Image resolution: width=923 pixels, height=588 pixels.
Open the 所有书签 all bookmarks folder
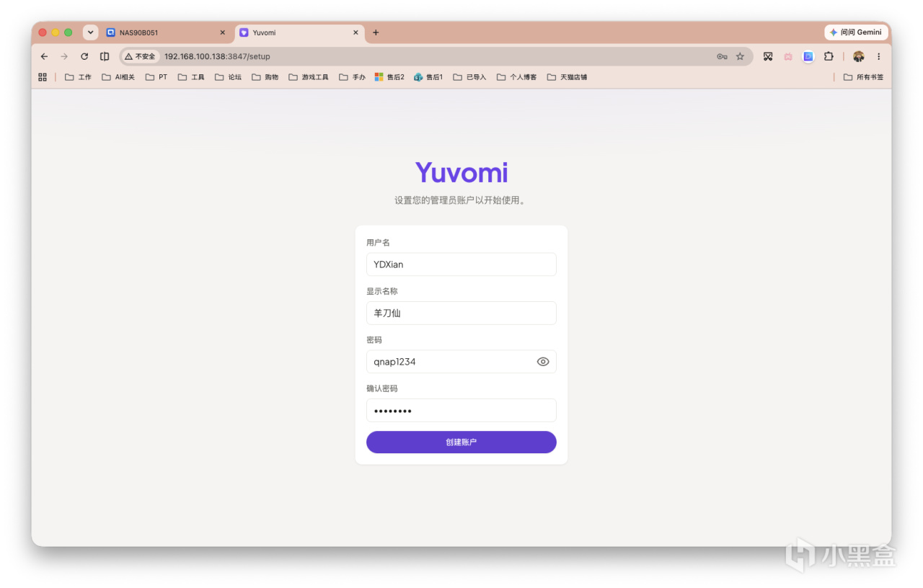(863, 77)
